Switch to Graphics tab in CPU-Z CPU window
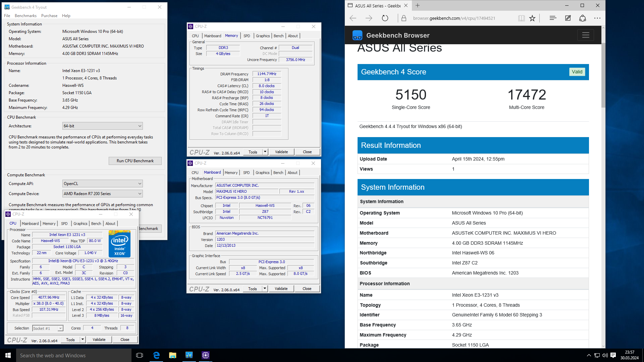The height and width of the screenshot is (362, 644). (80, 224)
